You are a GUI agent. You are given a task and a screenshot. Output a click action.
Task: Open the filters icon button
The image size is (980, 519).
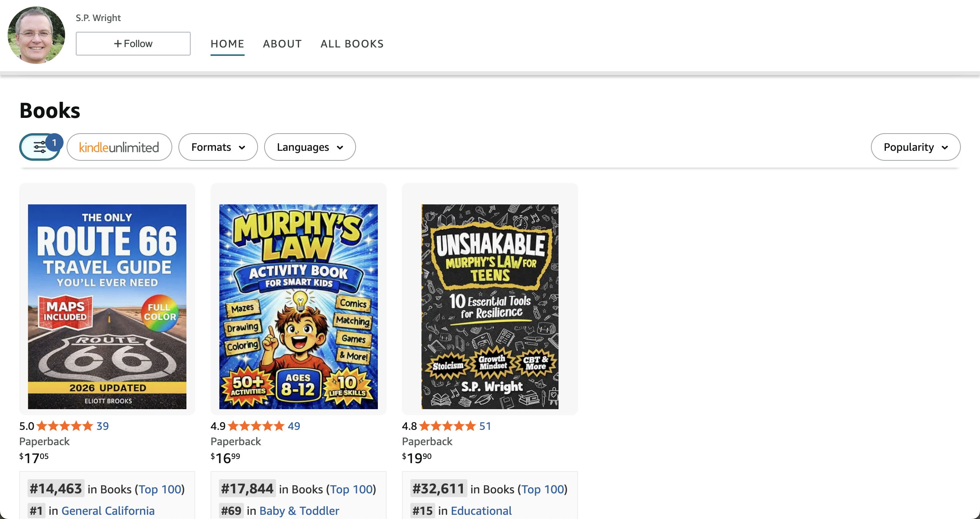[x=40, y=147]
